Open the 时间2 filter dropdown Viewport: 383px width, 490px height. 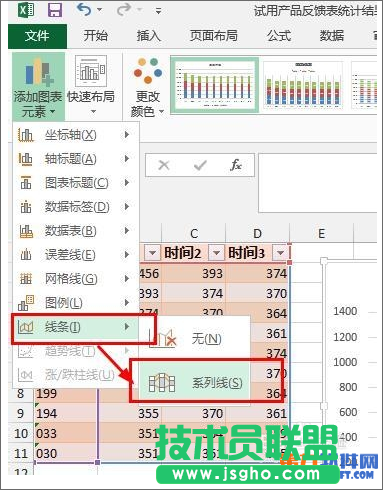216,253
